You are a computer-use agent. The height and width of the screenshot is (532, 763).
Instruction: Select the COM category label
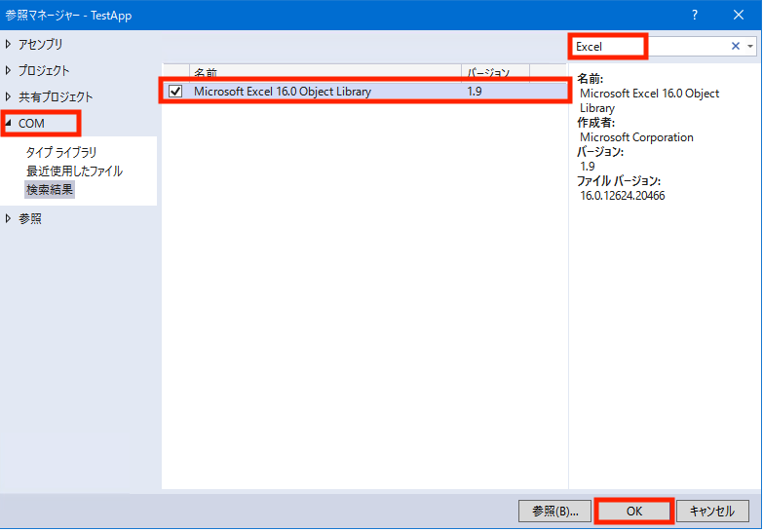(31, 124)
